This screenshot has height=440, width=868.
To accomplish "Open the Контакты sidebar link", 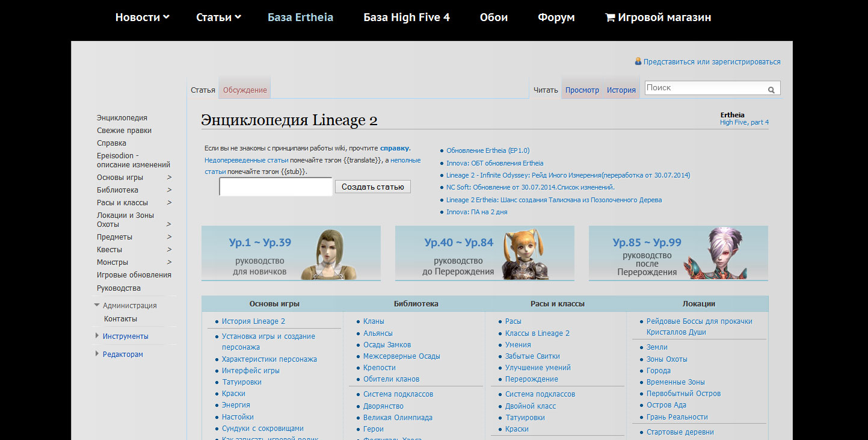I will click(x=120, y=319).
